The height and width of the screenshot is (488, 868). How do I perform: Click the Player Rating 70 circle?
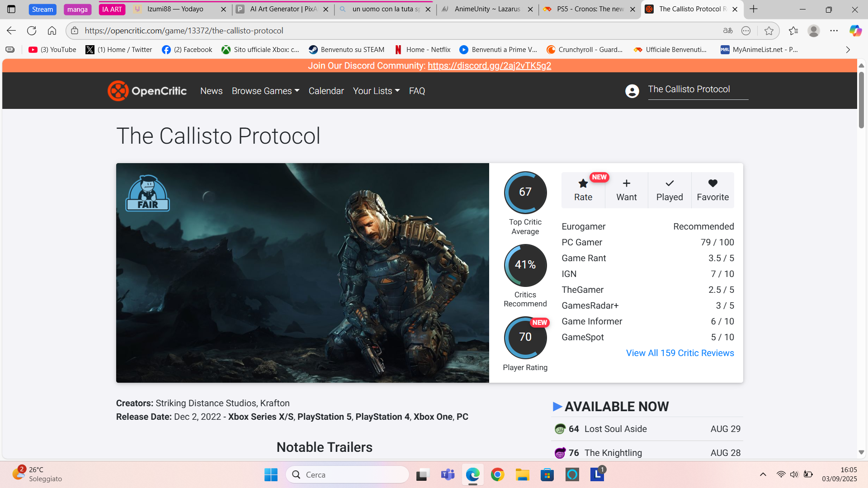[x=525, y=338]
